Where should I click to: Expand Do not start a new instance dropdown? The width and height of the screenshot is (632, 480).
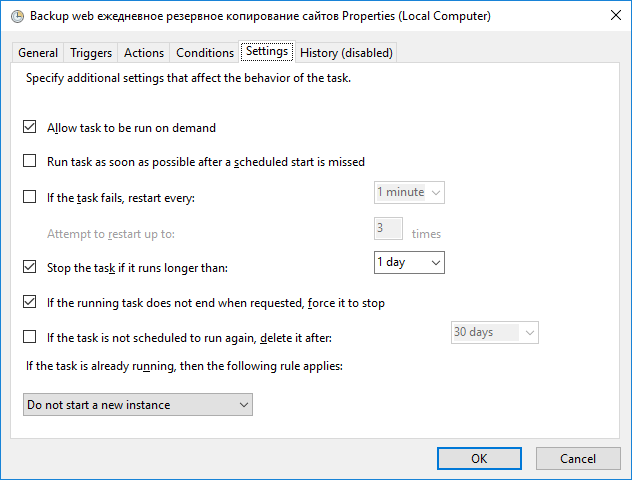[x=138, y=405]
